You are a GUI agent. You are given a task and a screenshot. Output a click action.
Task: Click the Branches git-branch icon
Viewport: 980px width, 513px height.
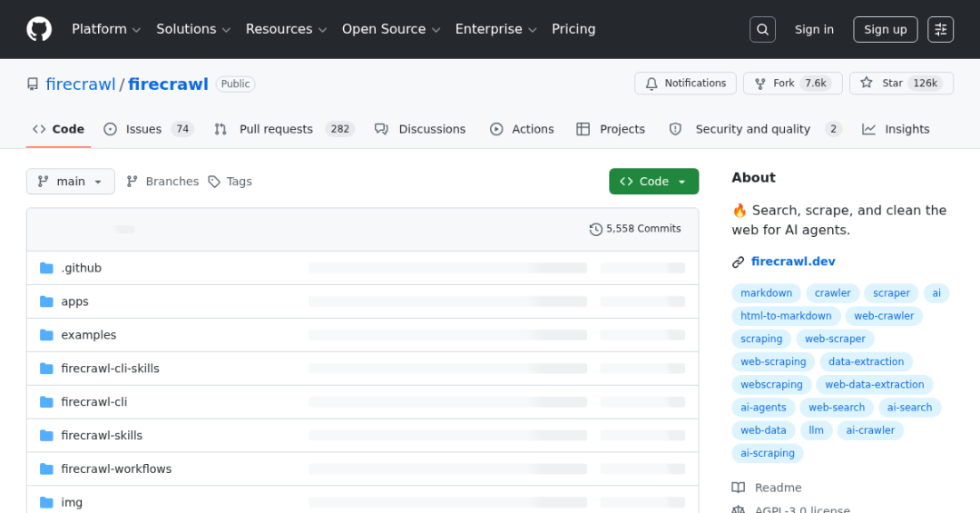pos(132,182)
